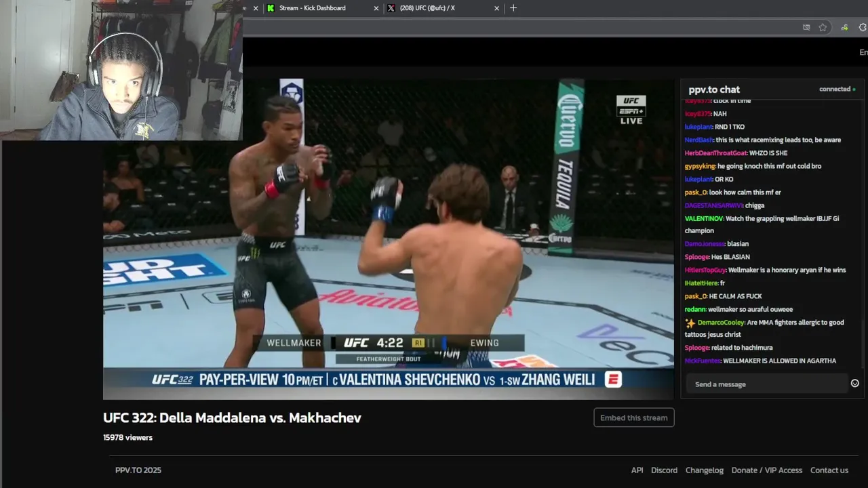Open the Contact us link

[829, 470]
